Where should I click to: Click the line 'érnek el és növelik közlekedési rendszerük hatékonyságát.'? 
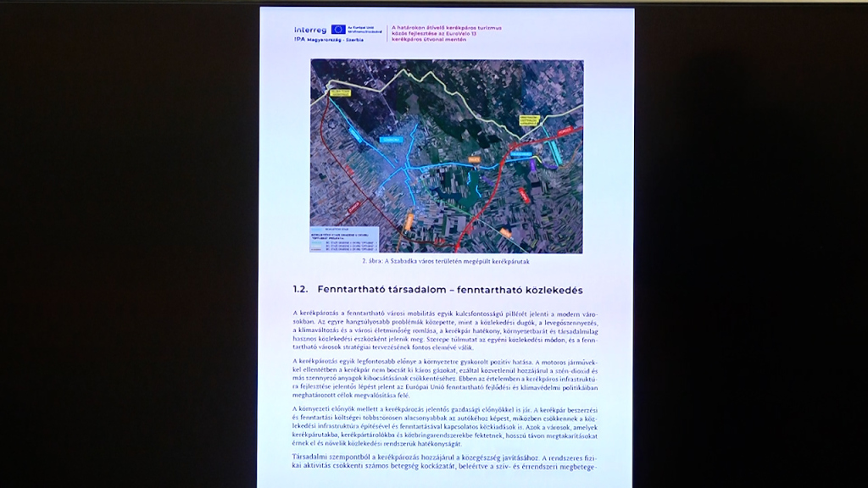(x=376, y=444)
